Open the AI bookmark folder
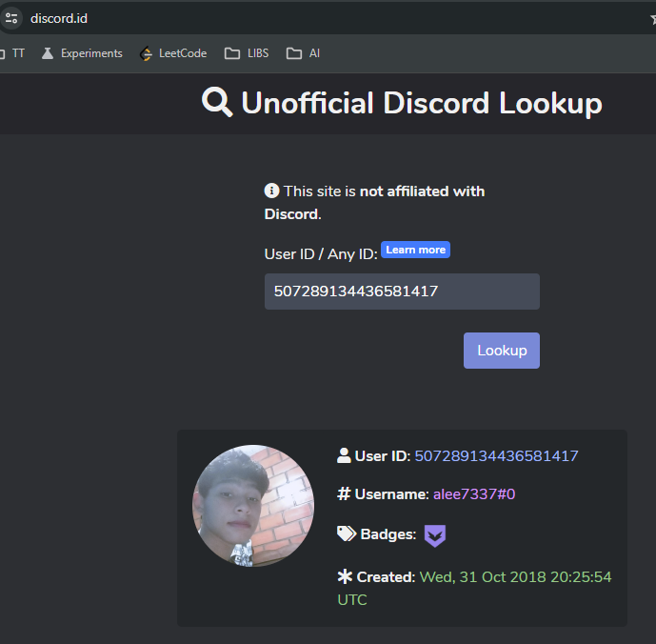656x644 pixels. click(x=303, y=53)
